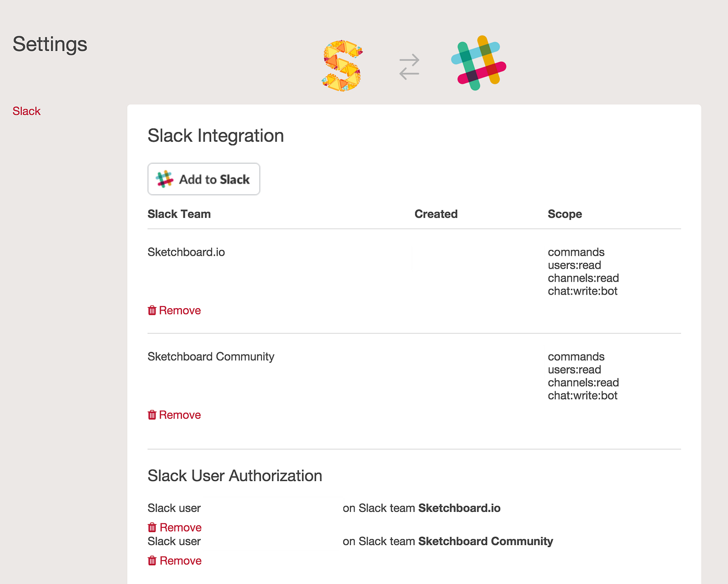Select the Sketchboard.io team name in the table
The image size is (728, 584).
[x=186, y=251]
